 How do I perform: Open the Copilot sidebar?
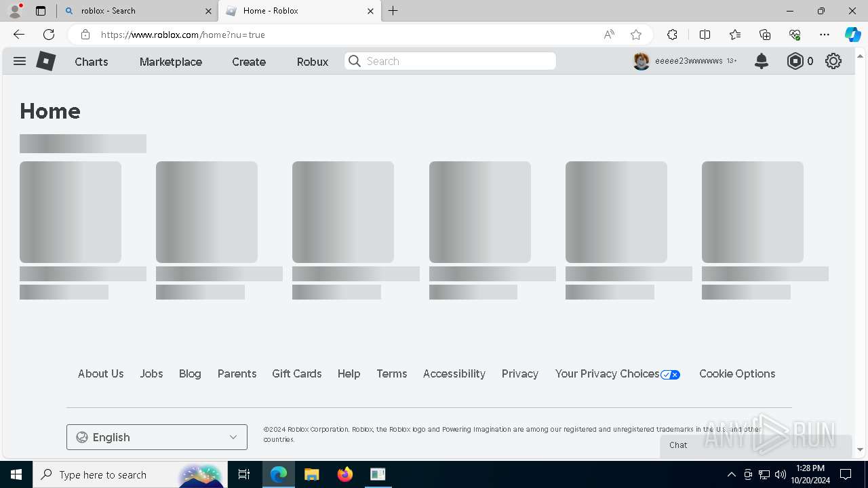pos(852,35)
